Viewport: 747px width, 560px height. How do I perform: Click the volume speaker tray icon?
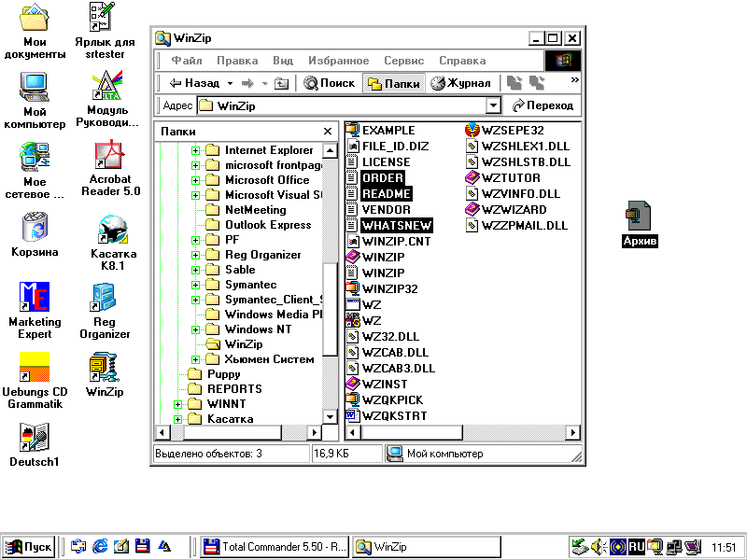[598, 546]
